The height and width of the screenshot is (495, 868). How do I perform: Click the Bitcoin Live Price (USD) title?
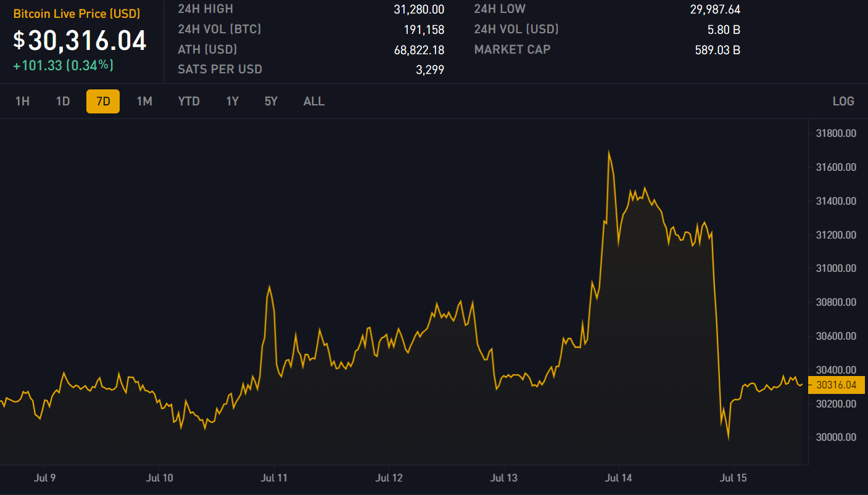pos(77,14)
